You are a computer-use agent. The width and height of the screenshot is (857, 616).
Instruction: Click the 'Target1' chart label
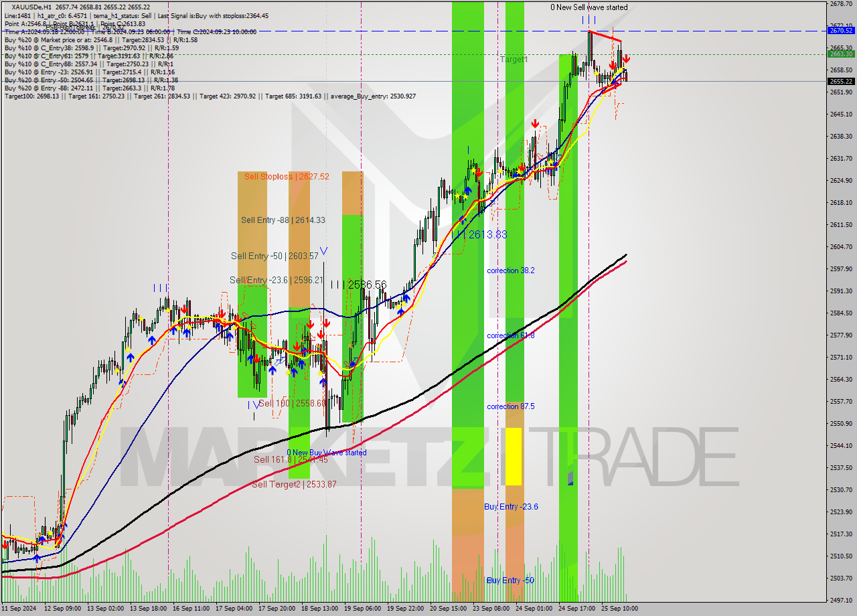pyautogui.click(x=514, y=60)
